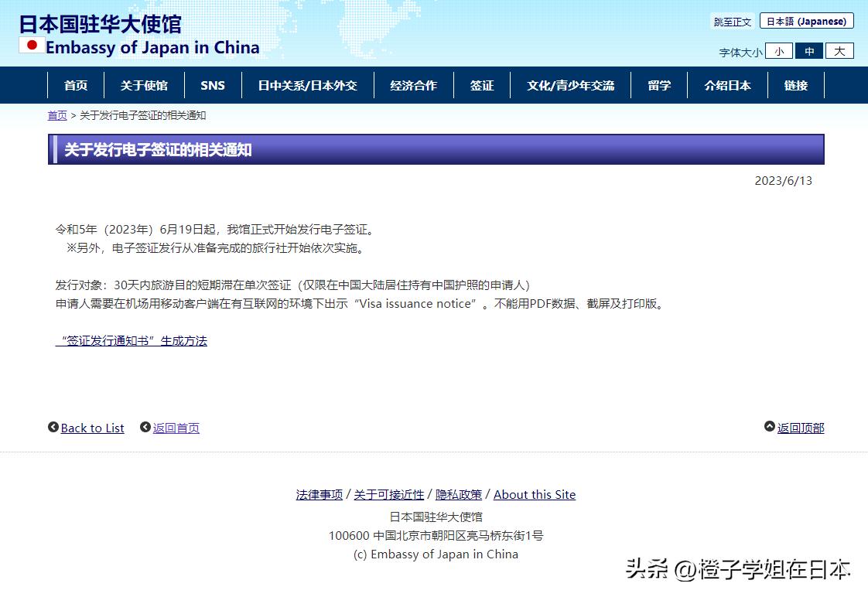Viewport: 868px width, 597px height.
Task: Switch language to 日本語 (Japanese)
Action: 807,21
